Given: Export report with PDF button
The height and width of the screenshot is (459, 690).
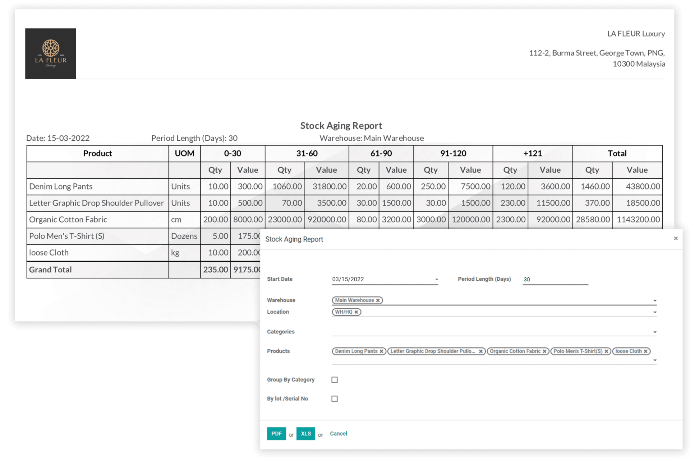Looking at the screenshot, I should pos(277,433).
